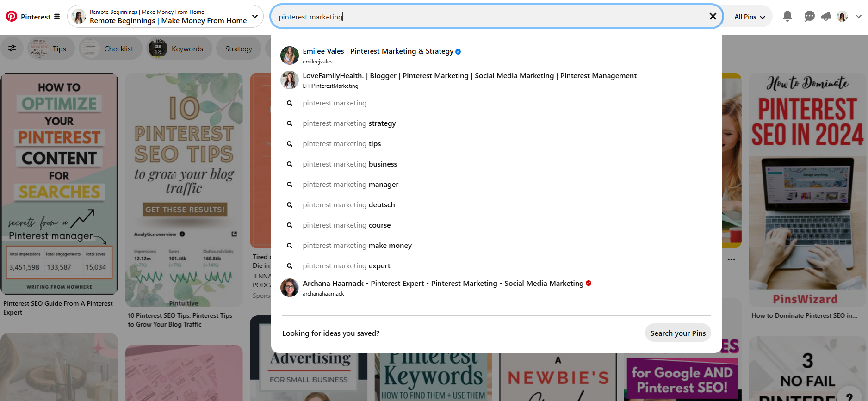Open the Advertising for Small Business pin
The image size is (868, 401).
pos(309,377)
